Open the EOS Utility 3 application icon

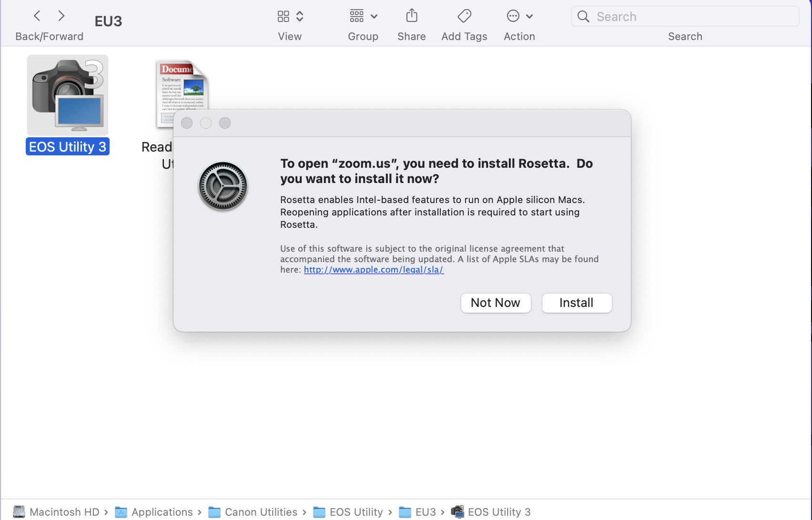pos(67,94)
